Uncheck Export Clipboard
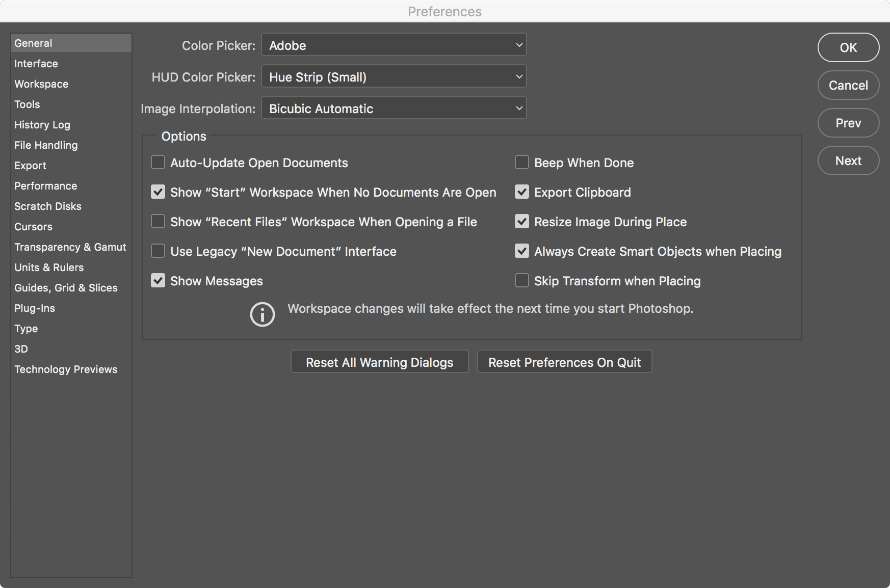Viewport: 890px width, 588px height. (x=521, y=192)
